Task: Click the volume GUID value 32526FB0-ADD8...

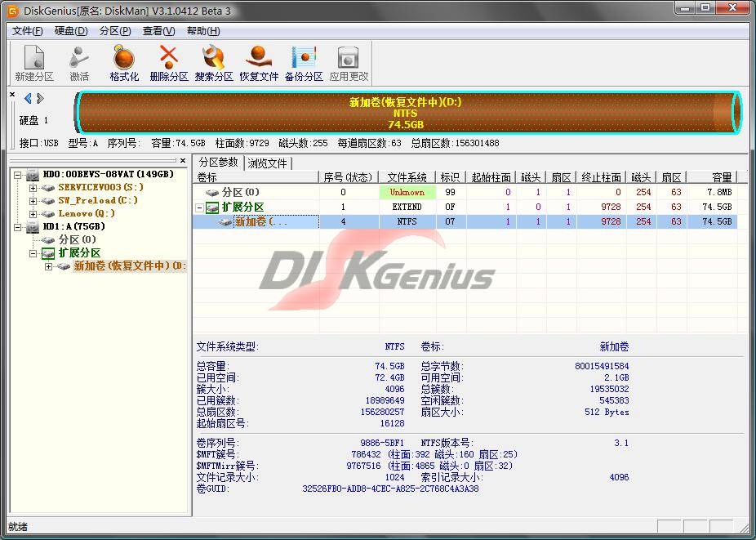Action: (390, 489)
